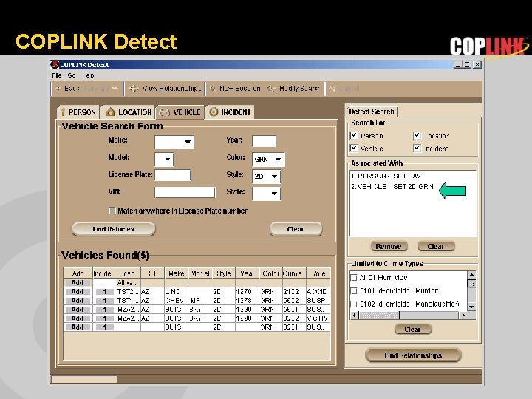Viewport: 532px width, 399px height.
Task: Click the Find Relationships button
Action: tap(413, 355)
